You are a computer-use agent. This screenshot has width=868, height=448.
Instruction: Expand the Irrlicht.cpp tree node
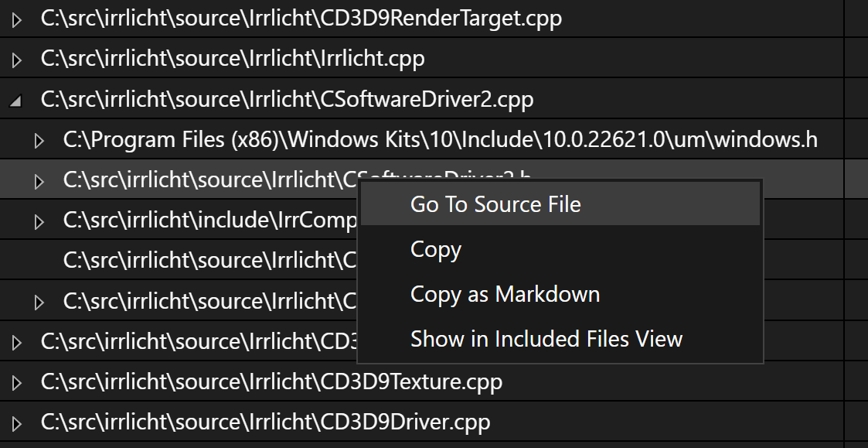17,60
